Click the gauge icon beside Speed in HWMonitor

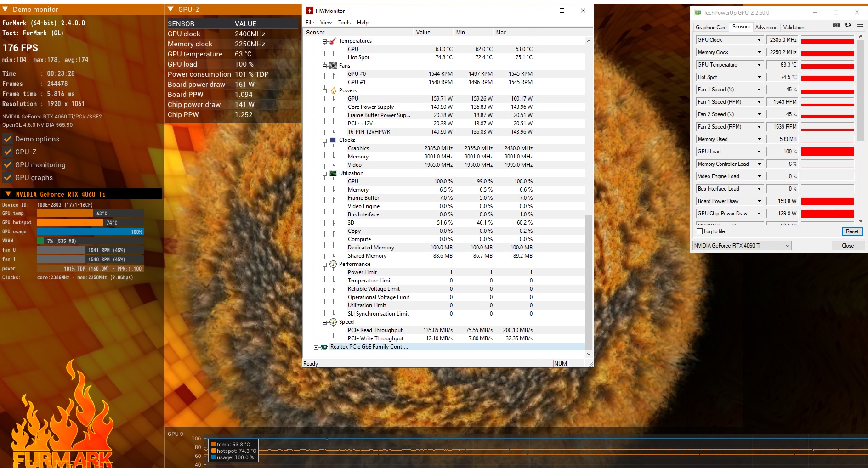pos(333,322)
